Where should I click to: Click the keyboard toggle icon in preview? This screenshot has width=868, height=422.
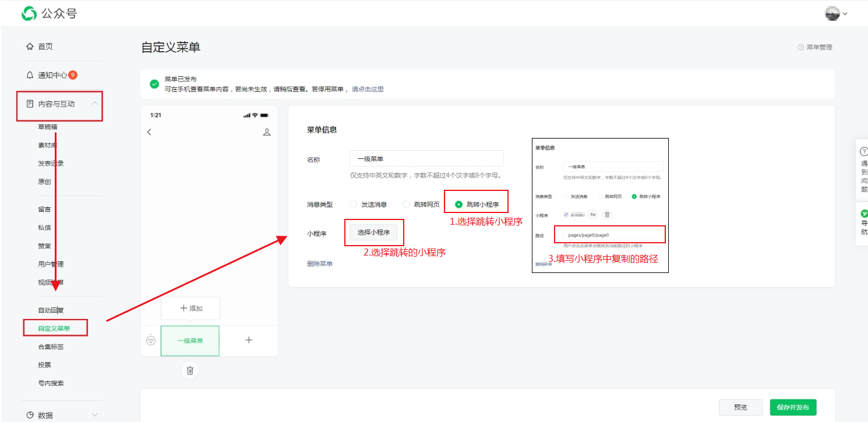tap(151, 340)
